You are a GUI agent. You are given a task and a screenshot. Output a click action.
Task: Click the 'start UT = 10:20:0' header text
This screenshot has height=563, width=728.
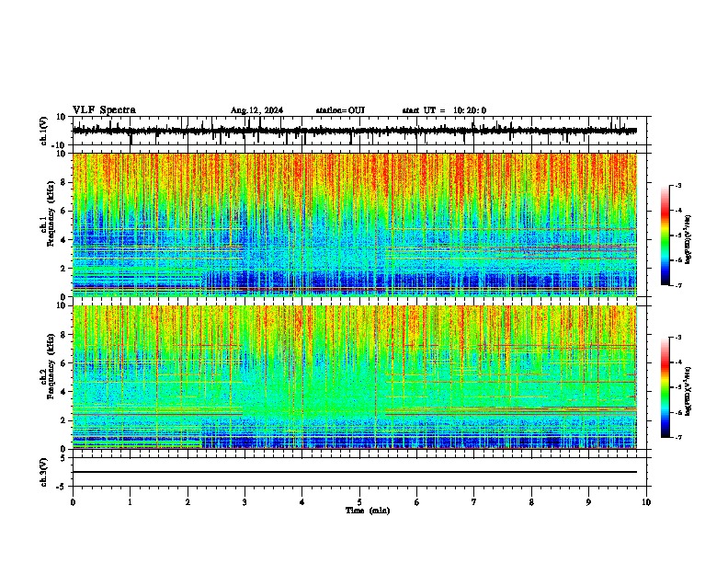click(x=444, y=110)
